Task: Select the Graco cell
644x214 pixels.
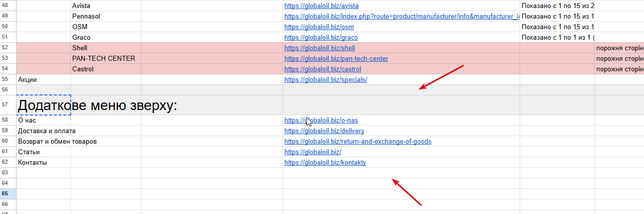Action: tap(106, 37)
